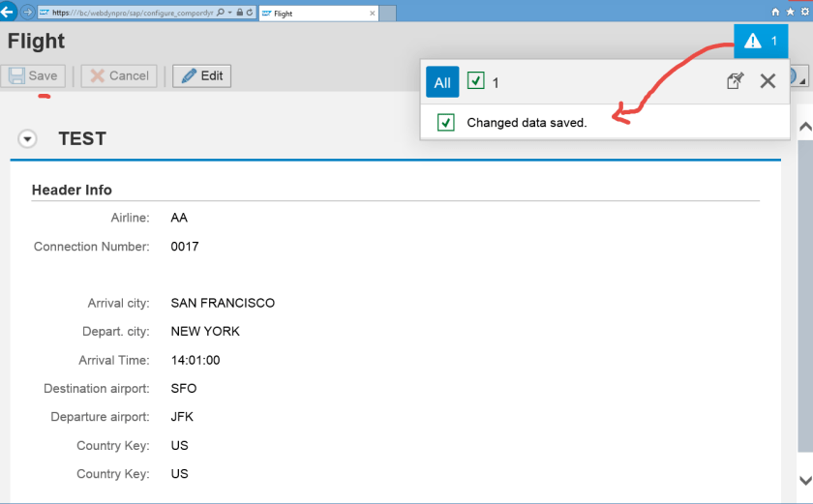Click the Save toolbar button
The image size is (813, 504).
tap(33, 76)
